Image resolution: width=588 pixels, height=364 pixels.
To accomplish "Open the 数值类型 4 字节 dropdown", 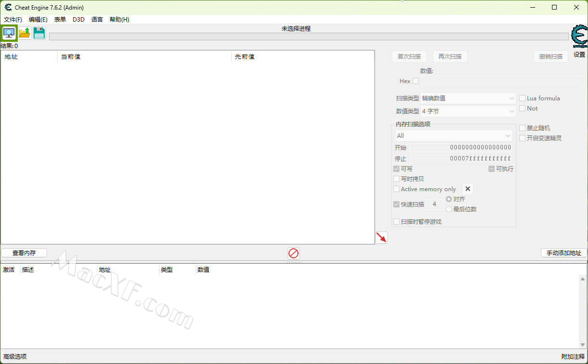I will point(468,111).
